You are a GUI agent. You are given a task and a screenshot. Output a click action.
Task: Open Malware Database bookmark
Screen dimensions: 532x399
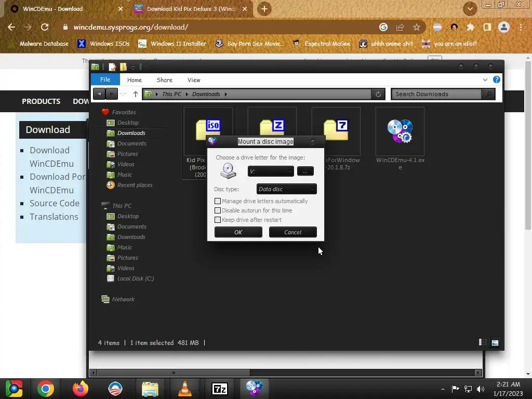[38, 44]
